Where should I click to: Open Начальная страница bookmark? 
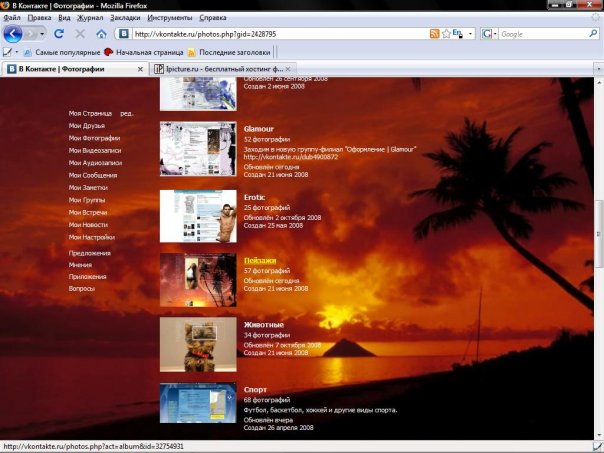(x=144, y=52)
